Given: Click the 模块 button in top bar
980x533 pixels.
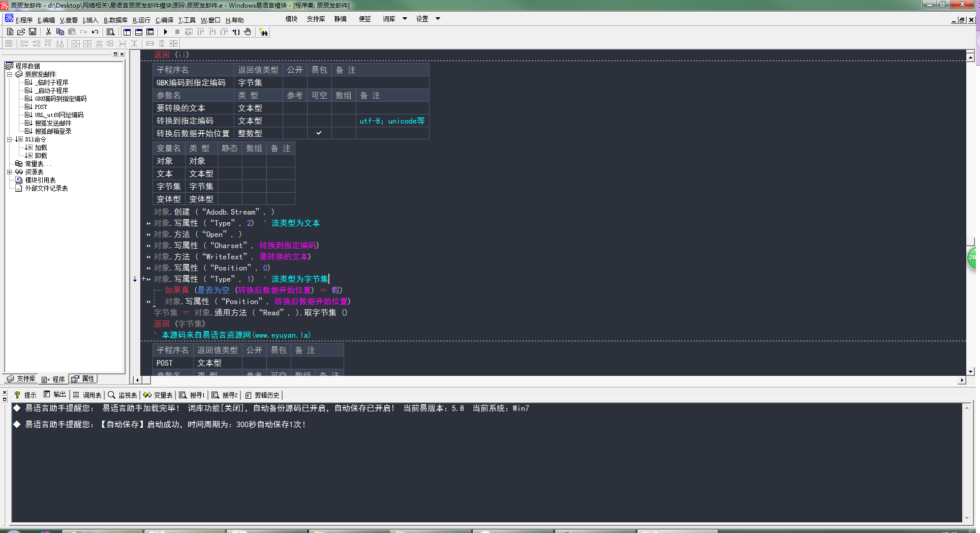Looking at the screenshot, I should point(291,19).
